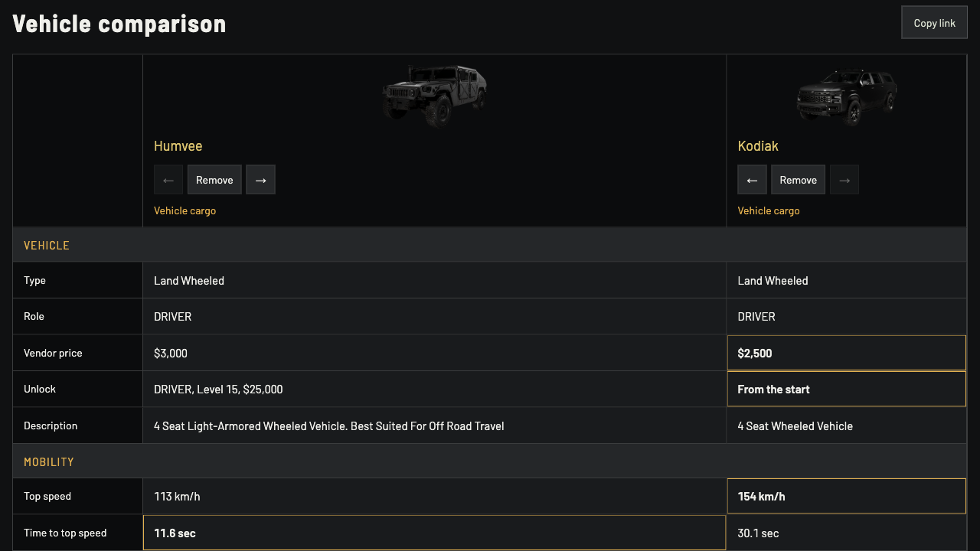The image size is (980, 551).
Task: Move Humvee column left with arrow
Action: point(168,180)
